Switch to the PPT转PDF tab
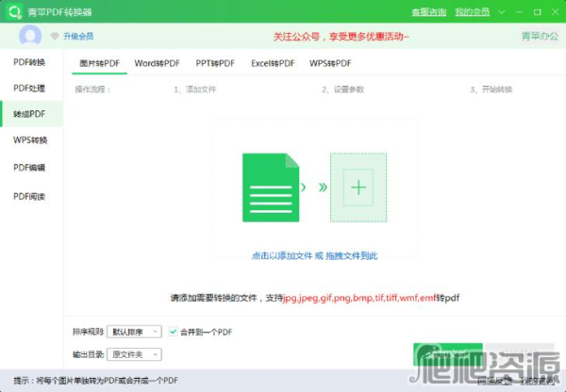566x392 pixels. click(215, 63)
